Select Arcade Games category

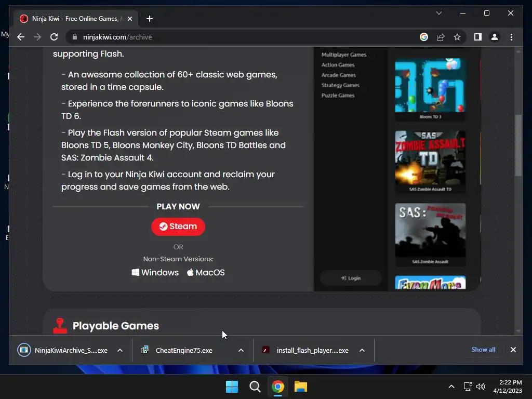point(339,75)
